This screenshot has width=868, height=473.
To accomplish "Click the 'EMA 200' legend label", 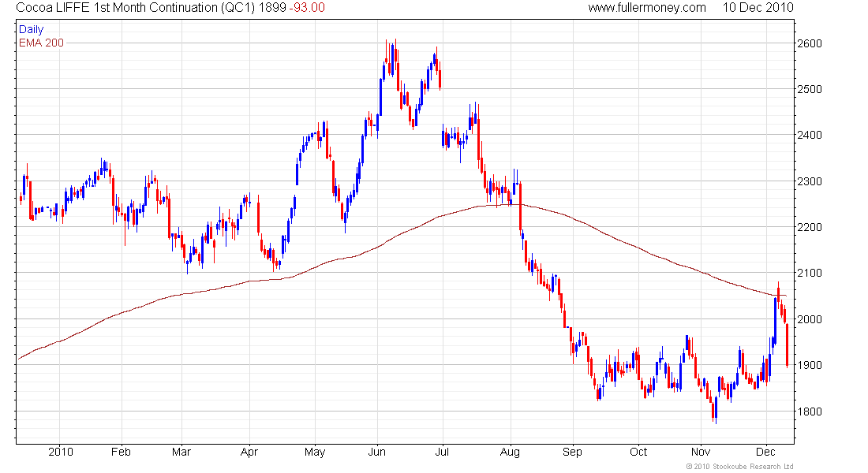I will point(42,43).
